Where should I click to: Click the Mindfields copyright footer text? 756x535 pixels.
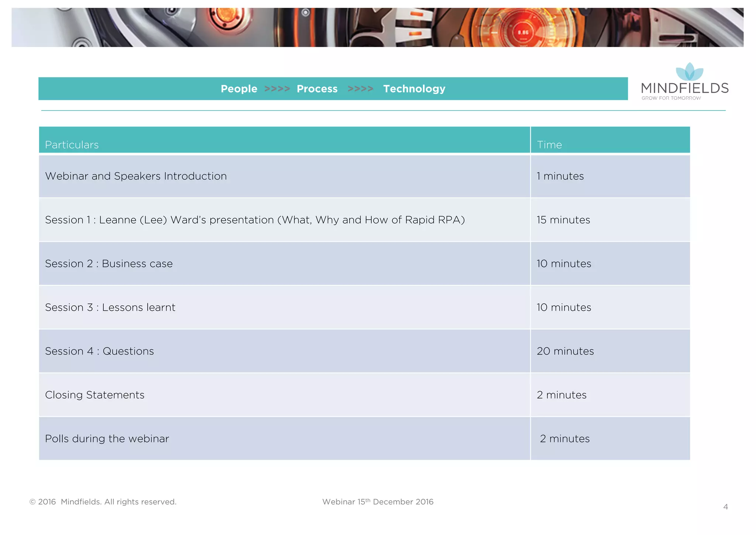(103, 502)
